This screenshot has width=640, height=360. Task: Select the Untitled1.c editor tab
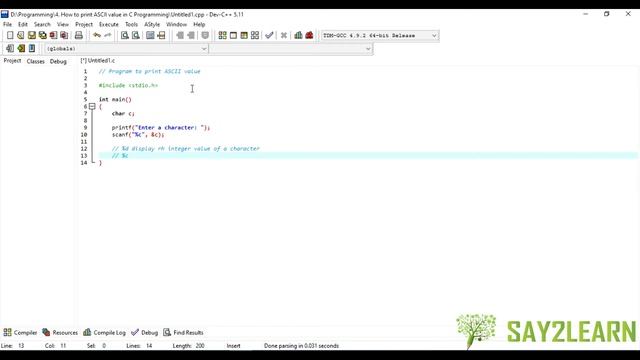98,60
